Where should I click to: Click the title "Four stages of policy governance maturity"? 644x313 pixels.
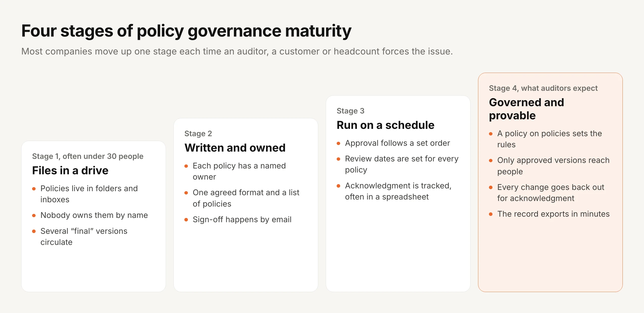click(186, 31)
